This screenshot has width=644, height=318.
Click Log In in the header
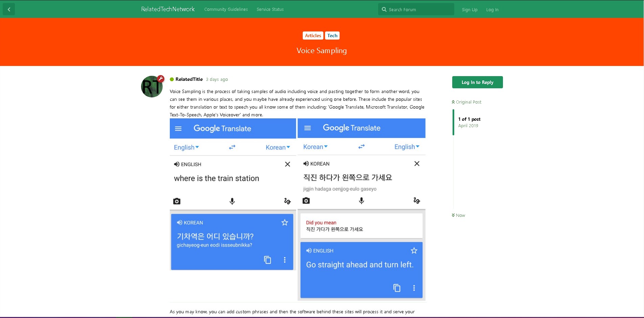tap(492, 10)
